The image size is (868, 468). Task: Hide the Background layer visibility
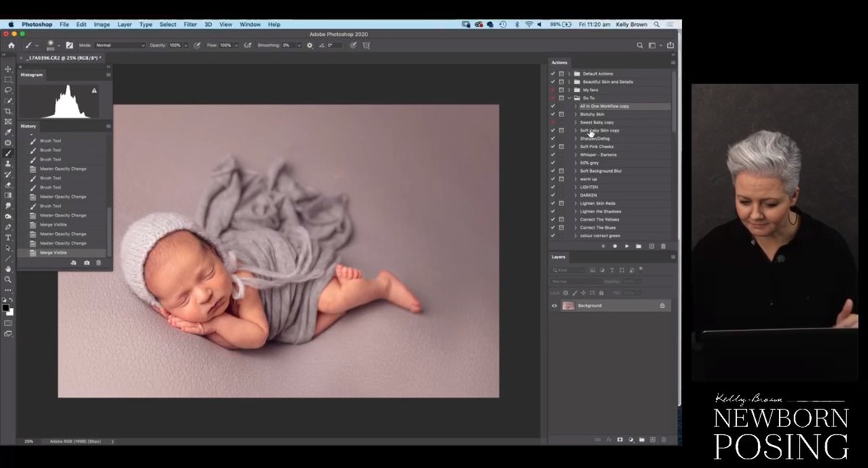point(554,305)
